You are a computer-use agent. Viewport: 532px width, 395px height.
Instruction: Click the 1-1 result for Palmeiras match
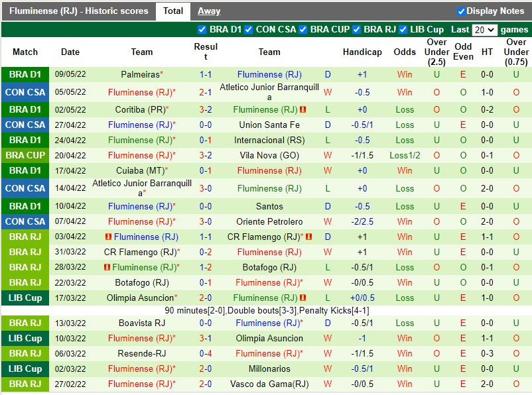(206, 74)
